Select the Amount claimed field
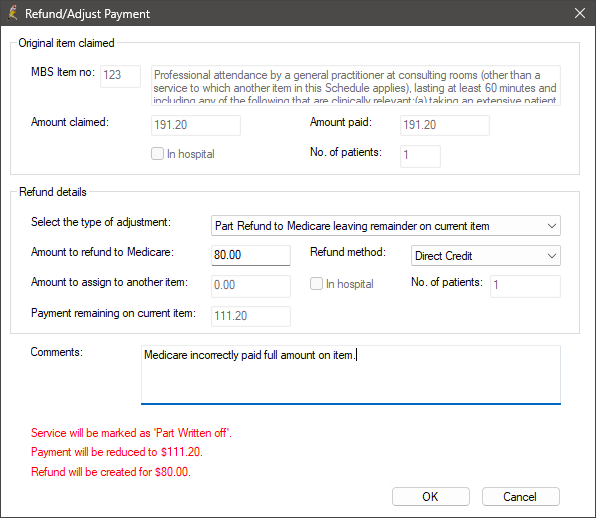Viewport: 596px width, 518px height. [x=196, y=125]
